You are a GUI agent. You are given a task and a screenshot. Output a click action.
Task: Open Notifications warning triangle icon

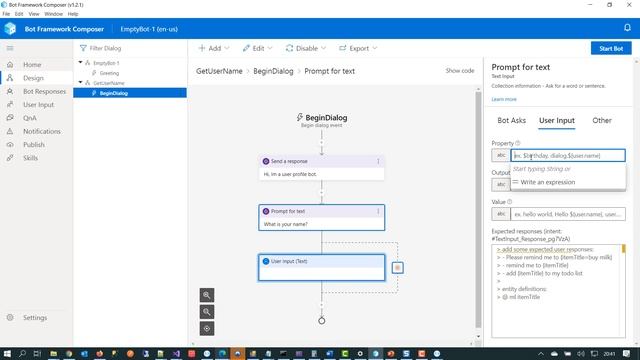tap(10, 131)
